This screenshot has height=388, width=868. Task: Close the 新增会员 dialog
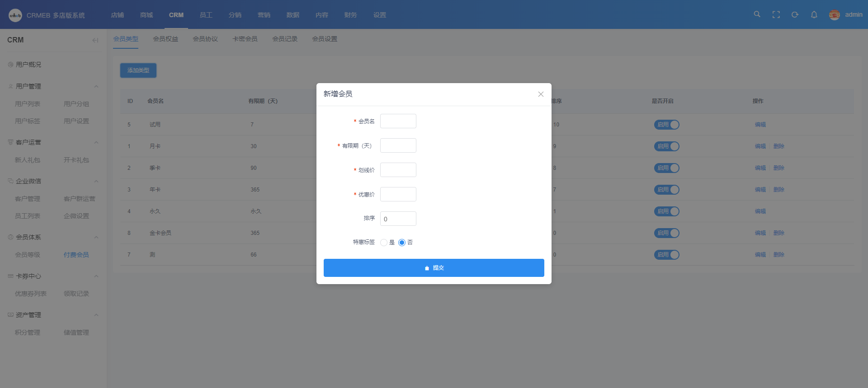[x=541, y=94]
